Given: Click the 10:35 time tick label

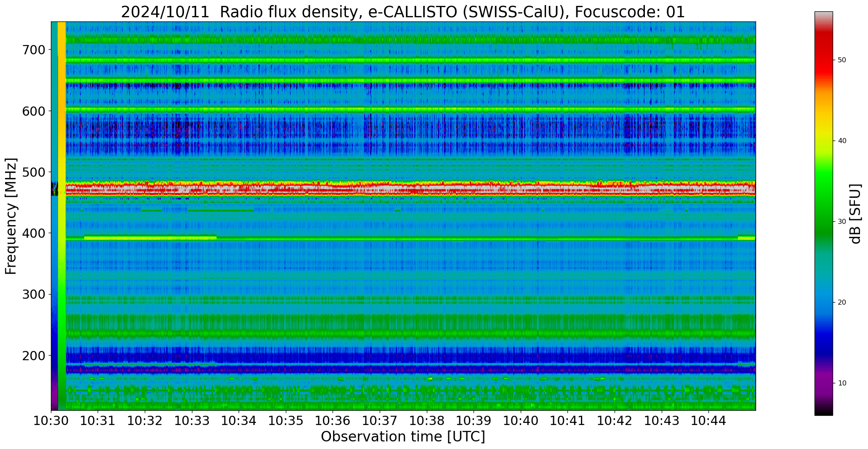Looking at the screenshot, I should pos(286,420).
